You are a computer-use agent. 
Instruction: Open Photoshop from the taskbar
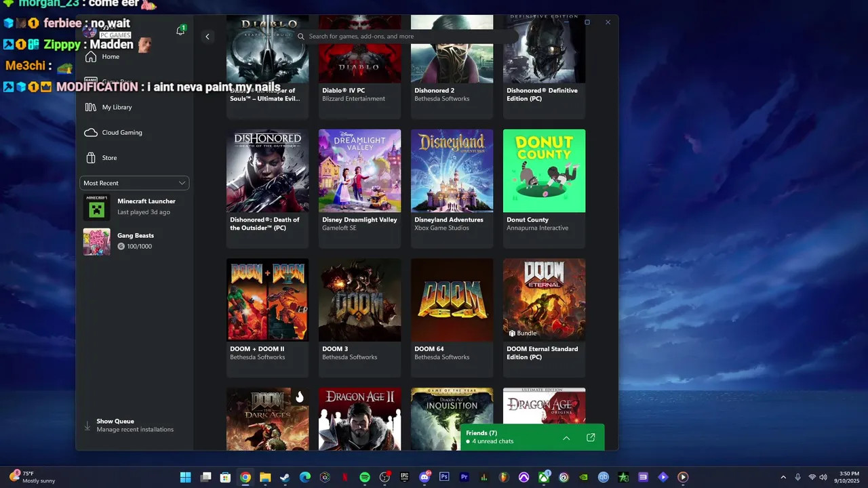click(445, 477)
